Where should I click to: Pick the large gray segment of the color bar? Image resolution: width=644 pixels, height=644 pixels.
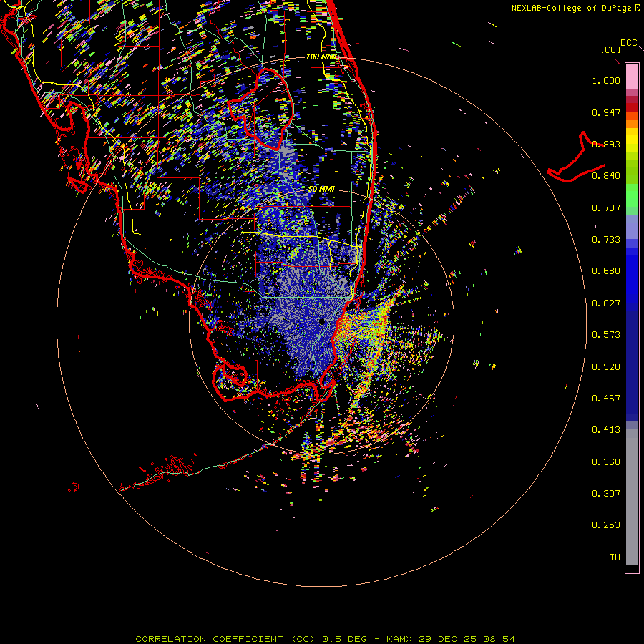[x=632, y=497]
